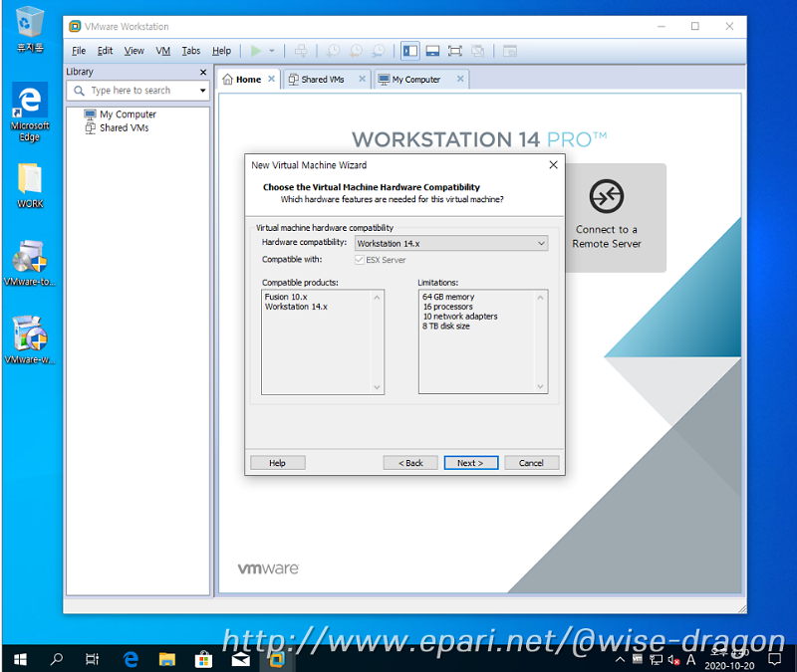
Task: Open the VM menu
Action: 163,51
